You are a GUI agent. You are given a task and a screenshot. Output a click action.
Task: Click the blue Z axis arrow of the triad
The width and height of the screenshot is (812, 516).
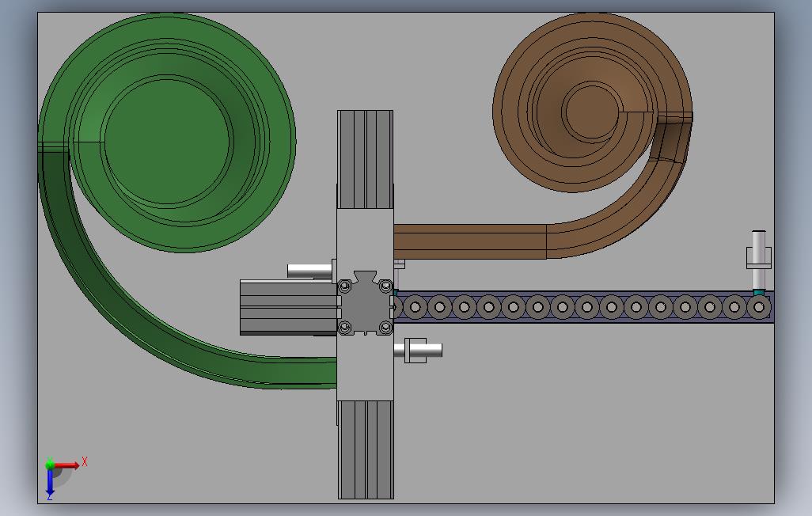coord(50,482)
